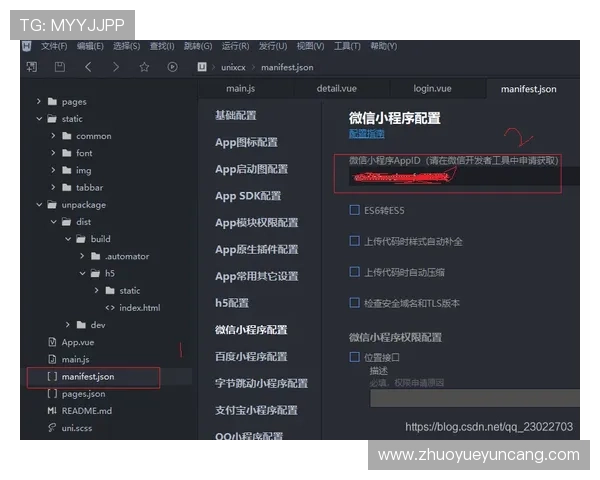
Task: Open the 编辑(E) menu
Action: pyautogui.click(x=90, y=46)
